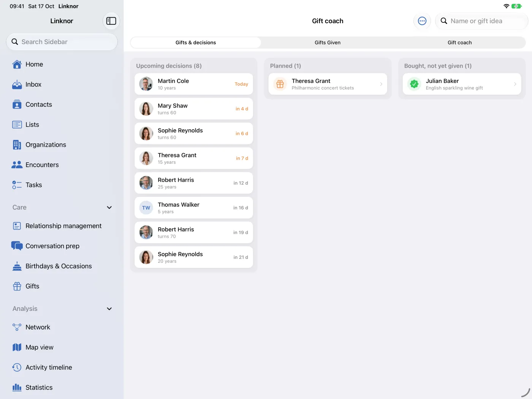Collapse the Care section
The width and height of the screenshot is (532, 399).
coord(109,207)
